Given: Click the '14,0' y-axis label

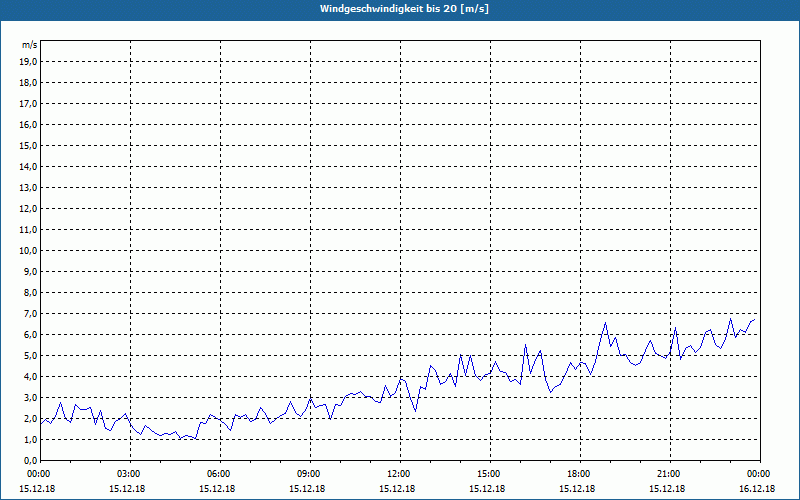Looking at the screenshot, I should [28, 166].
